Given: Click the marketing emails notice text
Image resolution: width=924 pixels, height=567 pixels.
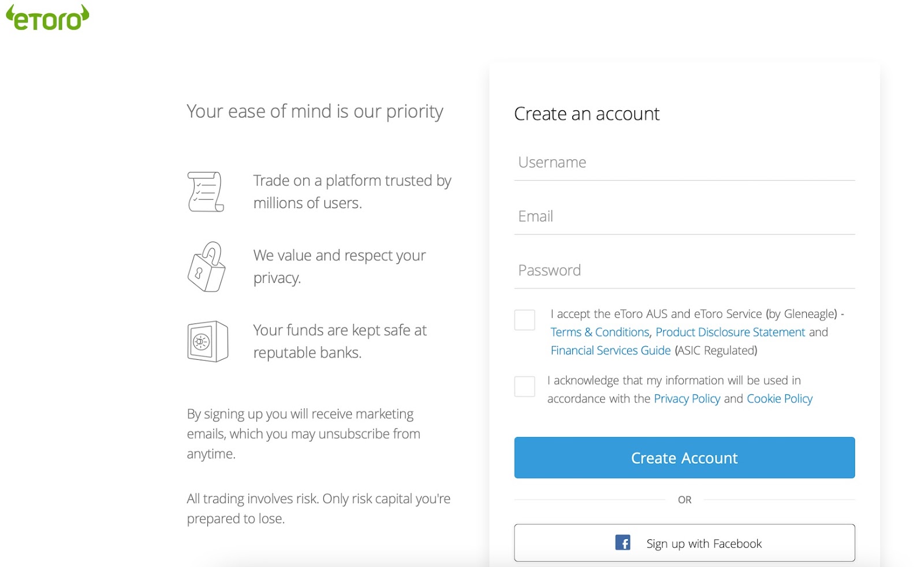Looking at the screenshot, I should click(303, 434).
